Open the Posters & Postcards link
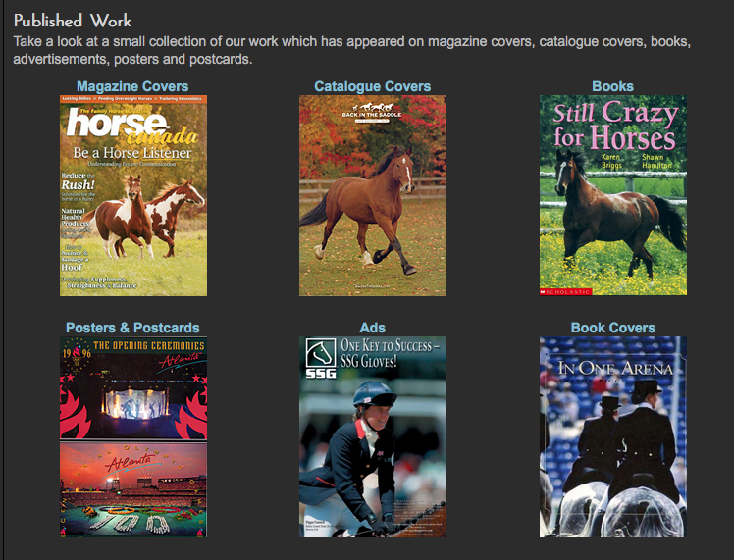This screenshot has width=734, height=560. point(132,328)
